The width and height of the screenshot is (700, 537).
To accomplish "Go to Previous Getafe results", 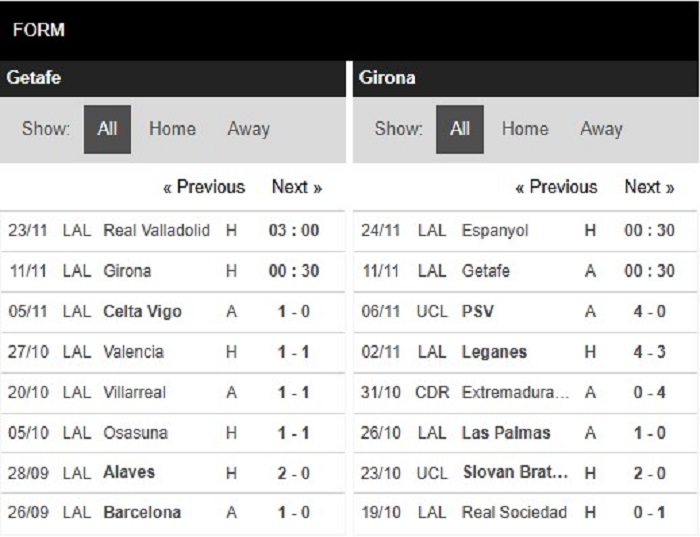I will pos(204,187).
